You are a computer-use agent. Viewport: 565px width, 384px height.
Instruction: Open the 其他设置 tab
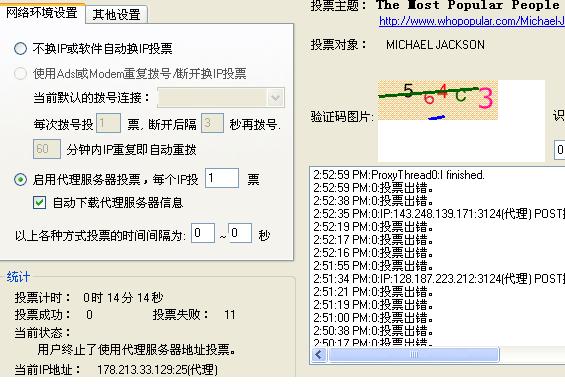click(116, 15)
